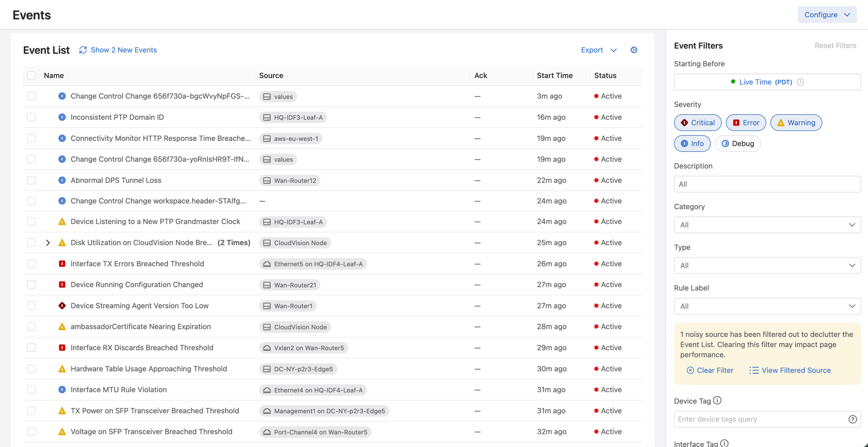
Task: Toggle the Warning severity filter
Action: click(x=796, y=123)
